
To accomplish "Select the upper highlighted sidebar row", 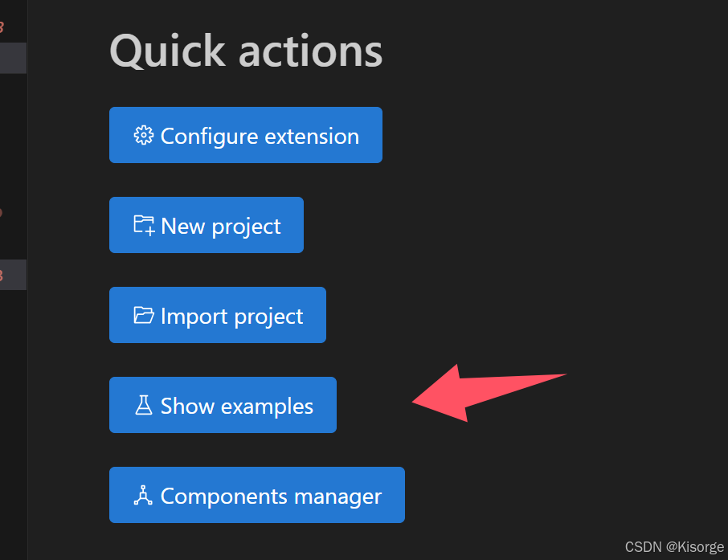I will point(13,58).
